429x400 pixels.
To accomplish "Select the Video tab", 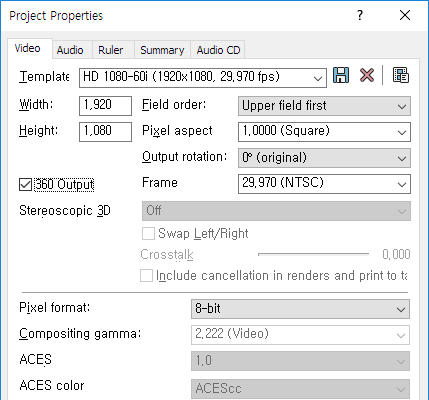I will pyautogui.click(x=28, y=49).
